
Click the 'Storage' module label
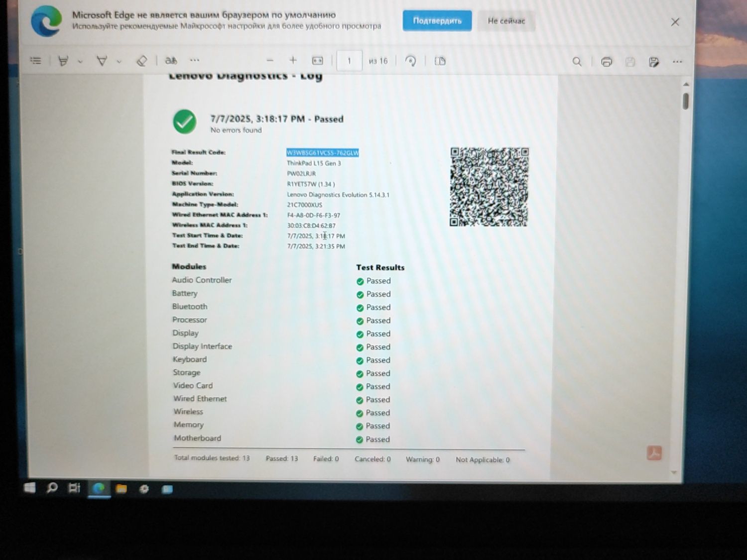click(186, 372)
